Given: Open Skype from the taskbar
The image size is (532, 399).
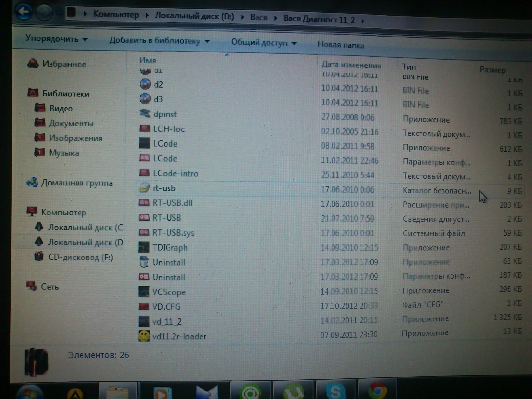Looking at the screenshot, I should tap(335, 391).
